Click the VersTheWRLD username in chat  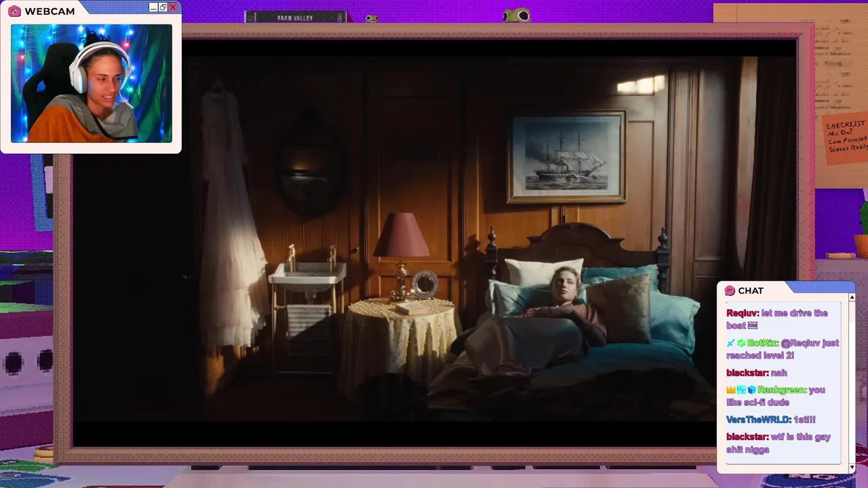coord(758,420)
